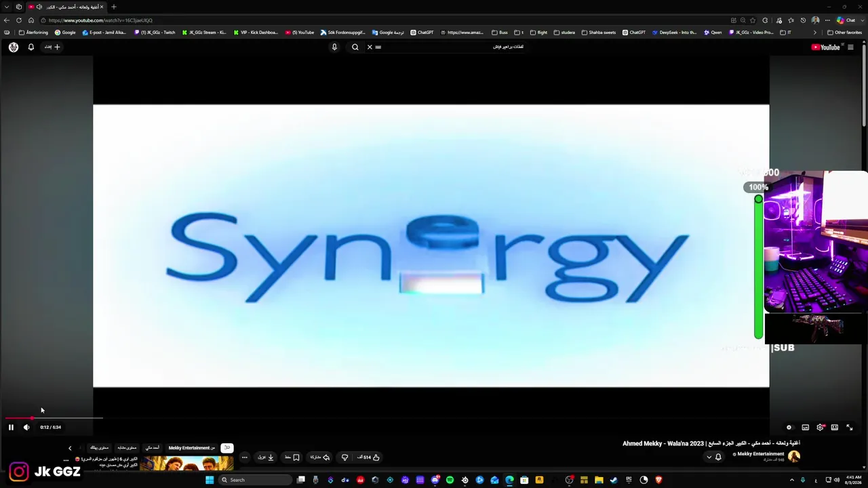
Task: Open the tab search dropdown arrow
Action: tap(7, 7)
